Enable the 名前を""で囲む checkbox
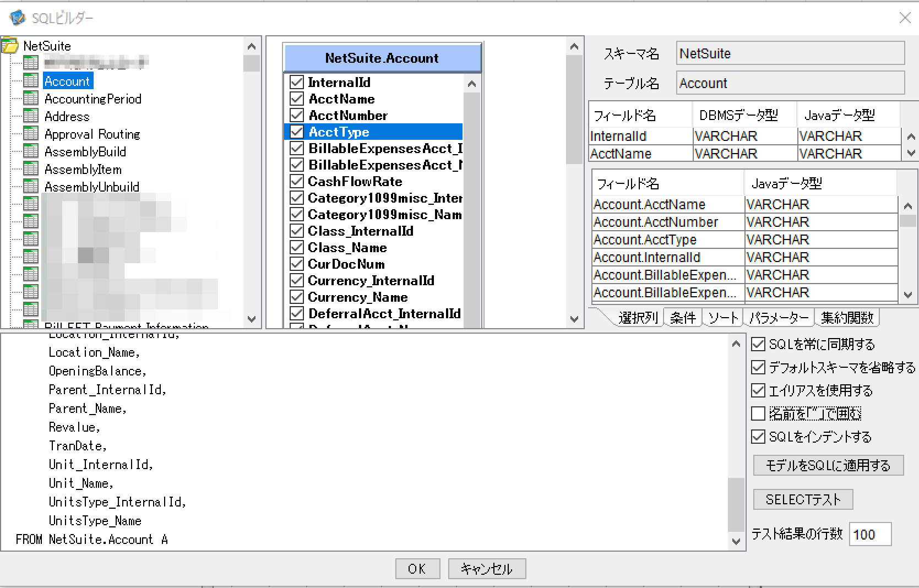The height and width of the screenshot is (588, 919). coord(758,413)
